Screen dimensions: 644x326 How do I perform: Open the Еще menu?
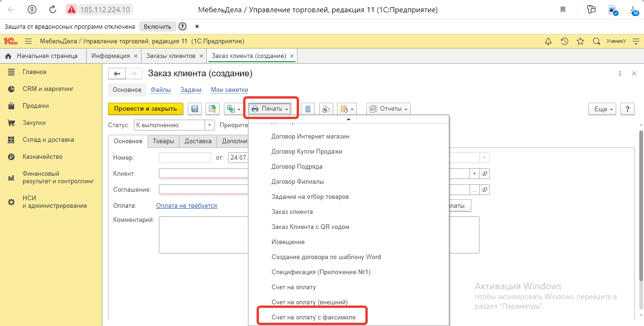603,109
